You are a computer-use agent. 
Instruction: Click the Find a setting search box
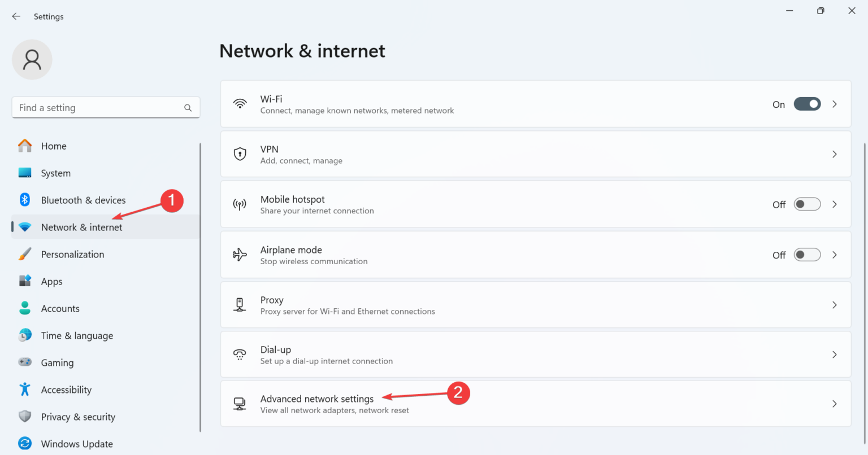[x=106, y=107]
